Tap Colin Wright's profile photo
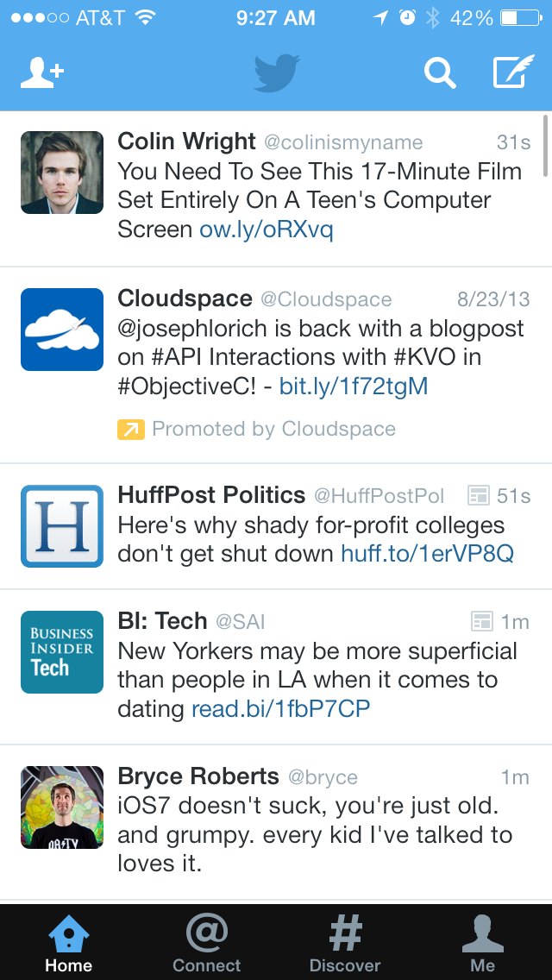 tap(62, 173)
